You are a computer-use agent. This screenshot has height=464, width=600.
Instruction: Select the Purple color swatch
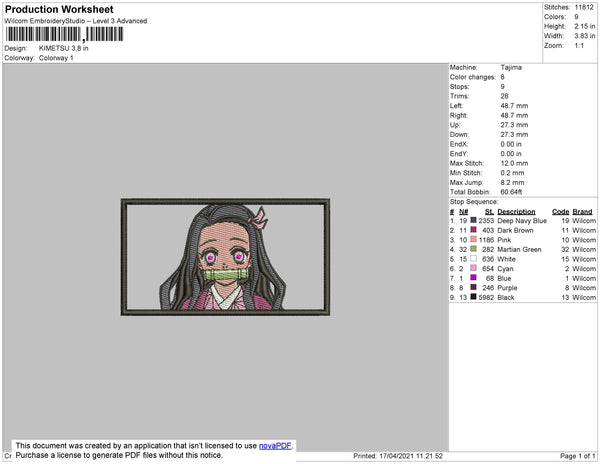[473, 287]
